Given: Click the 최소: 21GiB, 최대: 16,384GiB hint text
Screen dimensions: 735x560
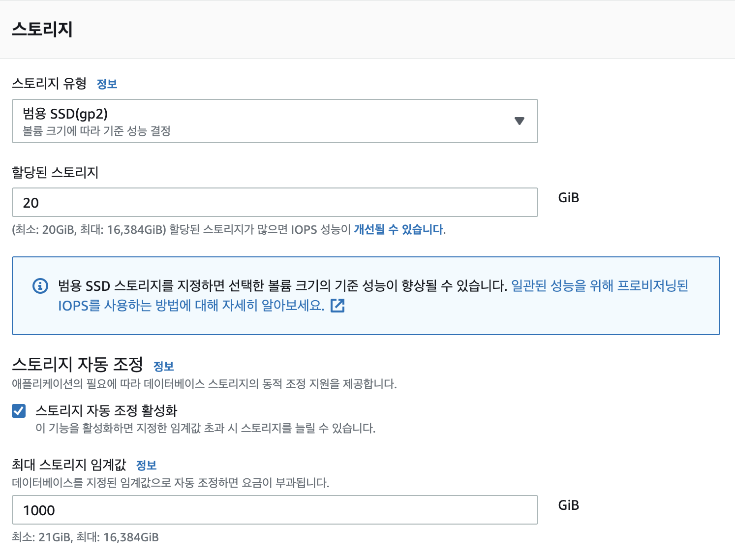Looking at the screenshot, I should [85, 537].
